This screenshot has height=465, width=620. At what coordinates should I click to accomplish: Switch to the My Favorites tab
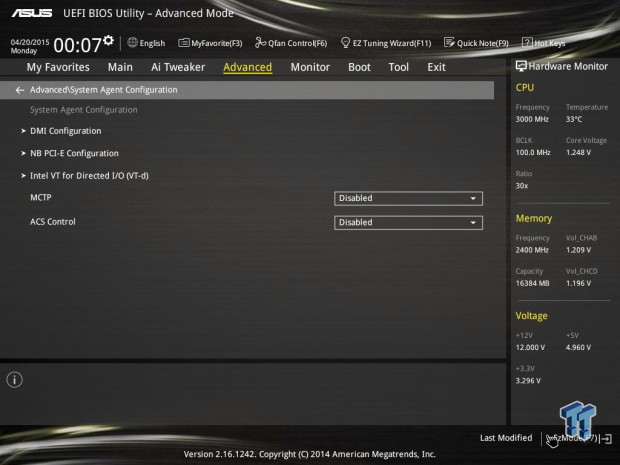pos(58,67)
